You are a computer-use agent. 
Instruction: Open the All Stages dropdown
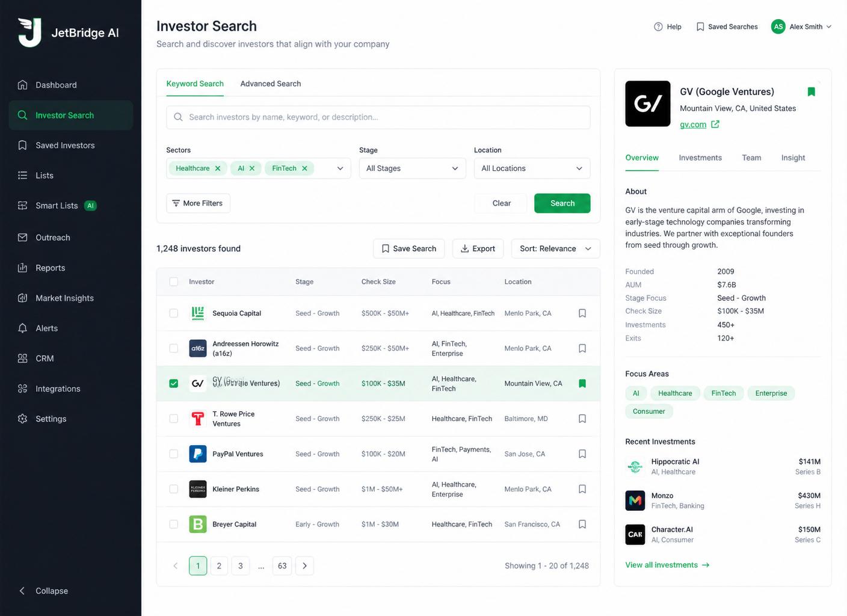[x=413, y=168]
